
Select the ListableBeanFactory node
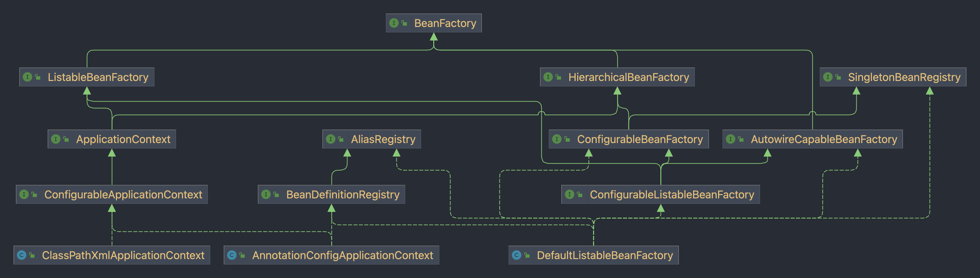(87, 77)
